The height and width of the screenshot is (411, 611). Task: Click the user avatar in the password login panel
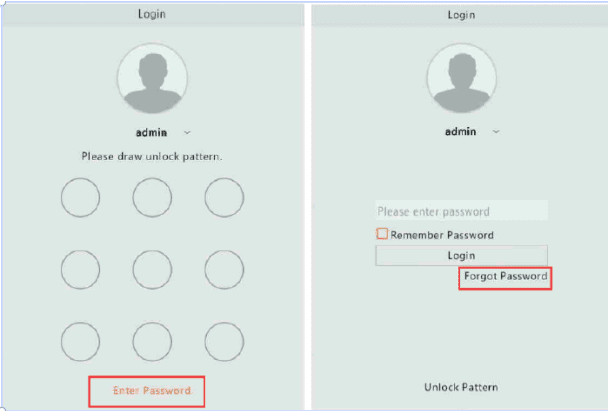pos(461,78)
